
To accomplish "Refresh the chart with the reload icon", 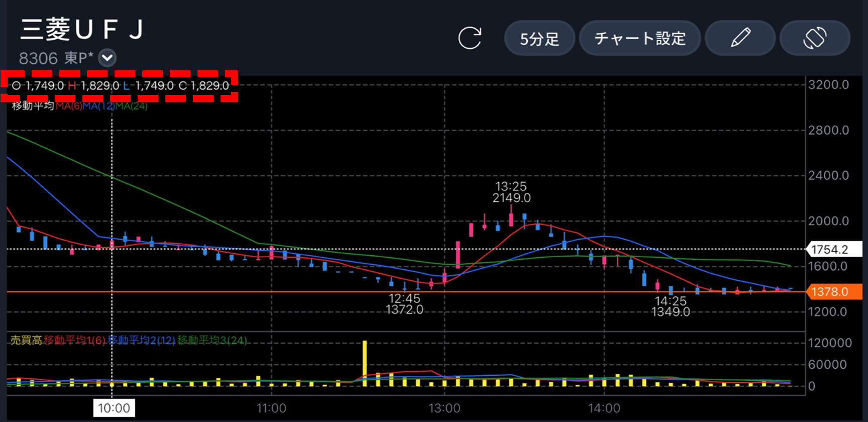I will tap(470, 38).
